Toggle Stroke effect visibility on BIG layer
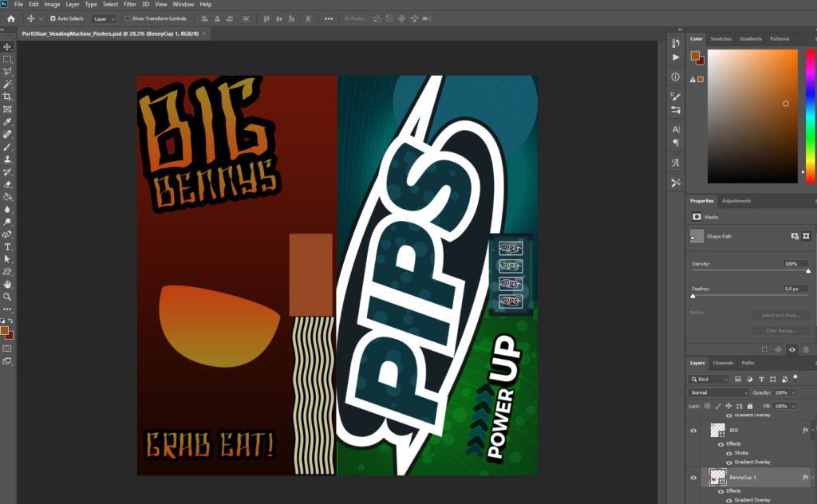The image size is (817, 504). point(729,454)
